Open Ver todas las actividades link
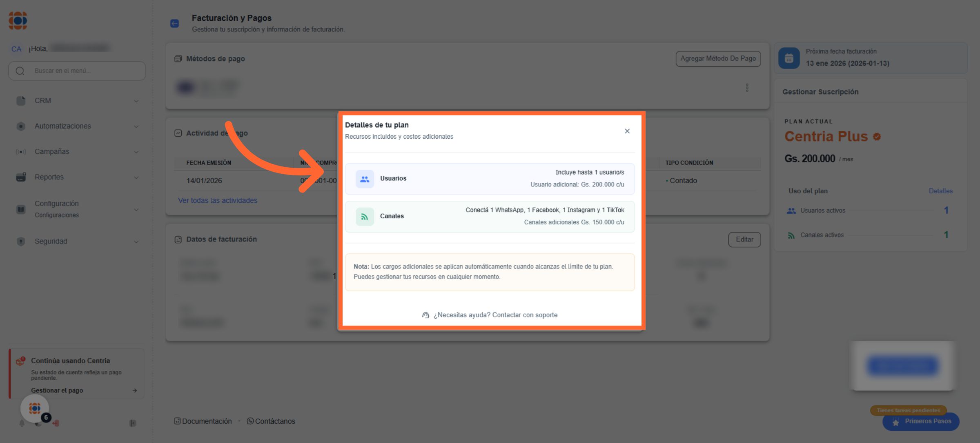Screen dimensions: 980x443 point(217,200)
